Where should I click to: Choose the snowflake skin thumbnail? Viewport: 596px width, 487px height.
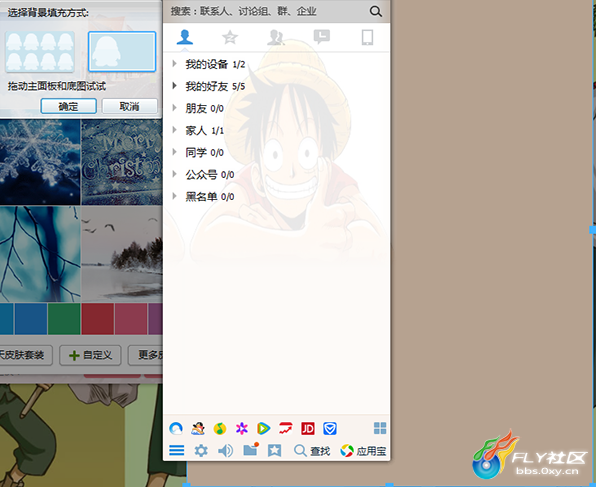pyautogui.click(x=40, y=162)
